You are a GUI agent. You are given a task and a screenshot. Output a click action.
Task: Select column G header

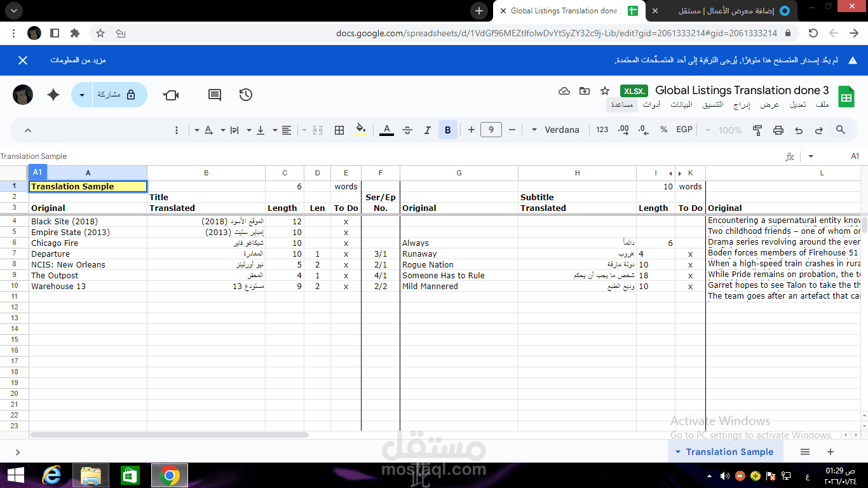click(459, 173)
